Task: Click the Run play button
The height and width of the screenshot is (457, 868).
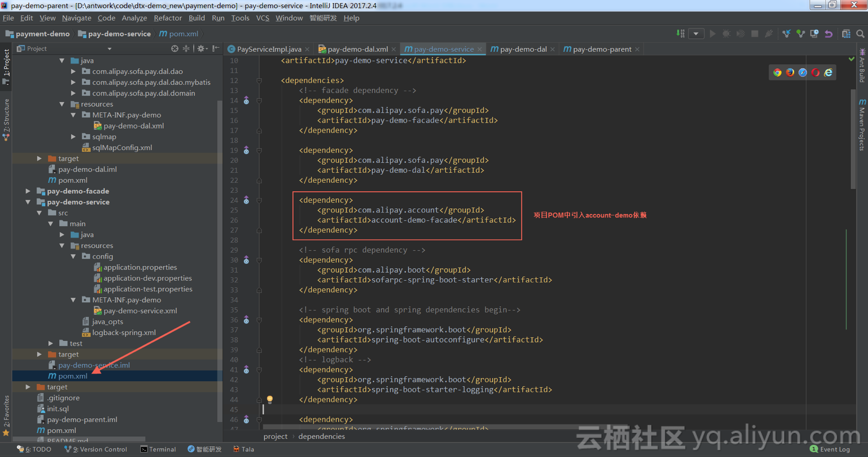Action: [x=712, y=34]
